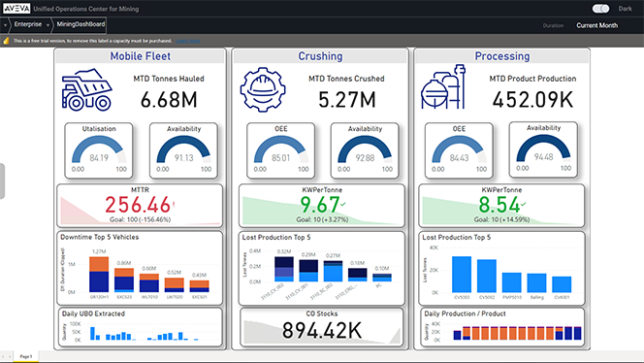Expand the left side panel handle

click(2, 181)
